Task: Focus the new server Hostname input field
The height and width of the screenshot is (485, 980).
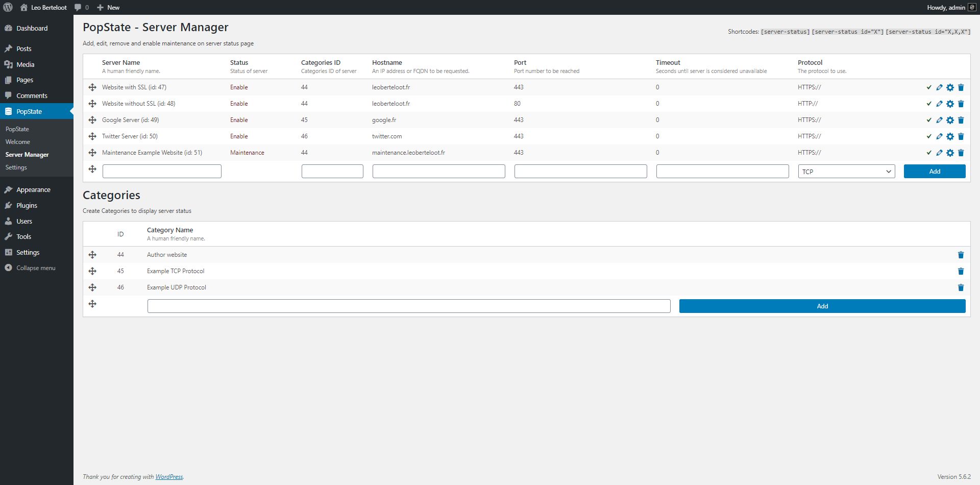Action: [x=438, y=172]
